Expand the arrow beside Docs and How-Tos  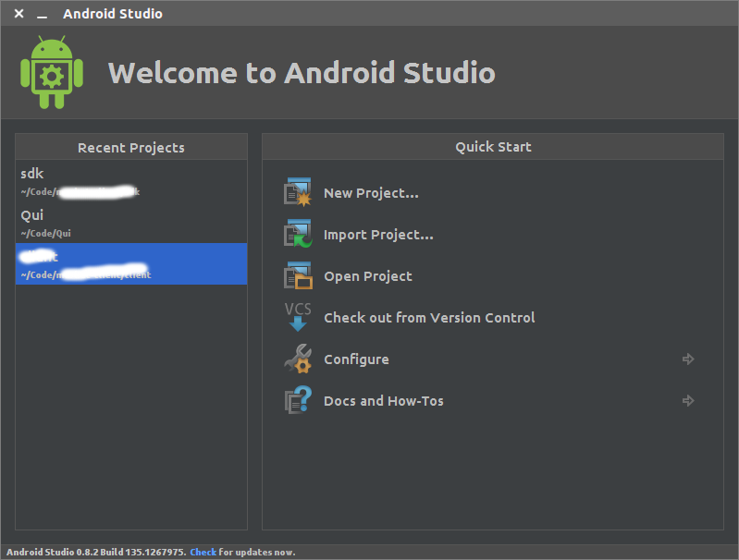pyautogui.click(x=687, y=401)
